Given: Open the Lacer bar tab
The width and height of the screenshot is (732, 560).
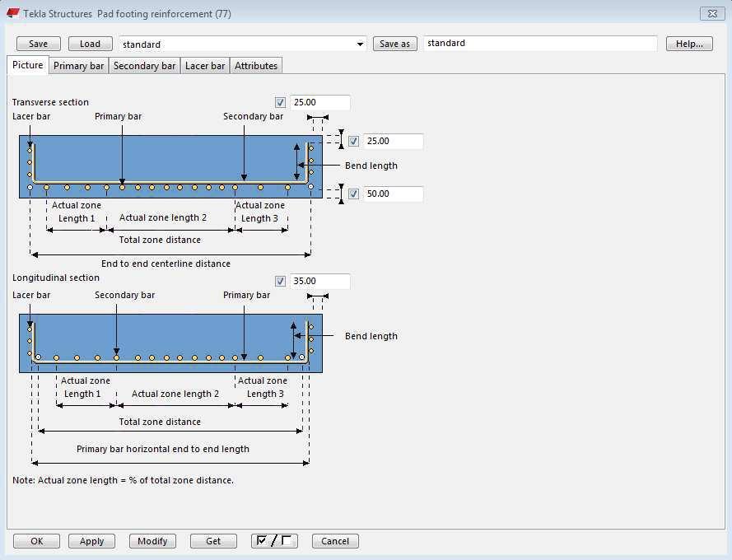Looking at the screenshot, I should click(x=205, y=66).
